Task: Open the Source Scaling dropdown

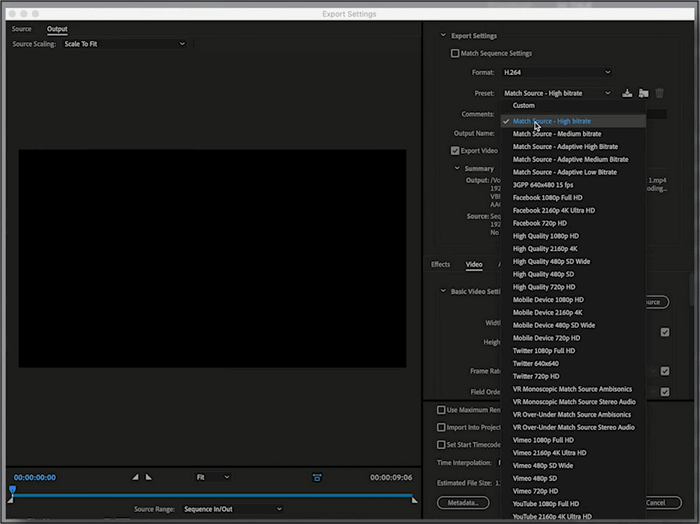Action: point(124,44)
